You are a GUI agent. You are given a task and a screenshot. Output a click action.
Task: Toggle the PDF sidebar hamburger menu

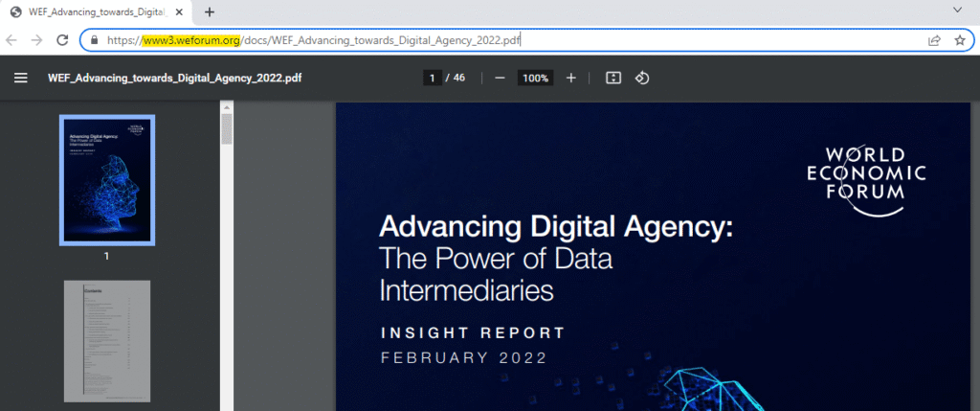click(x=21, y=79)
